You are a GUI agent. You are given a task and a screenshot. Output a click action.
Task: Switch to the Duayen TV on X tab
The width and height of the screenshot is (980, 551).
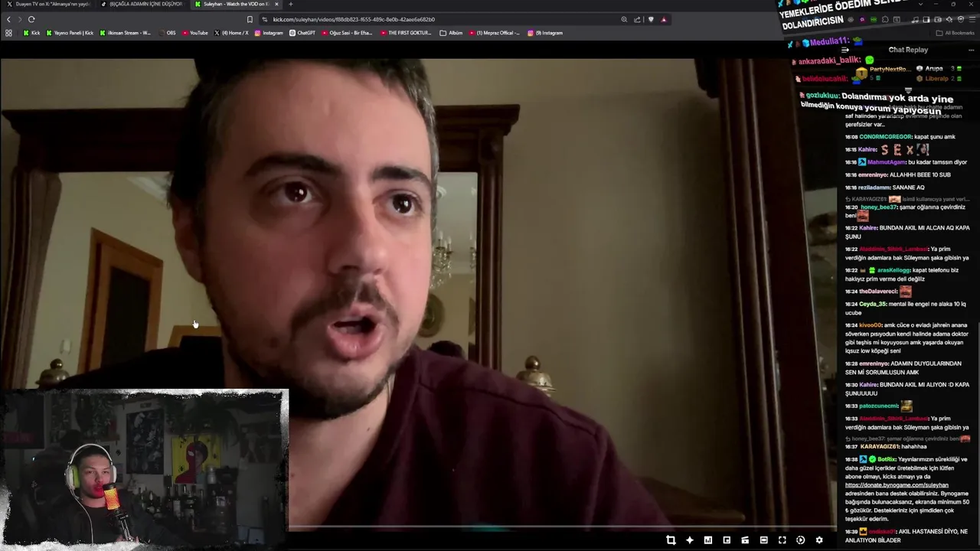[x=47, y=4]
